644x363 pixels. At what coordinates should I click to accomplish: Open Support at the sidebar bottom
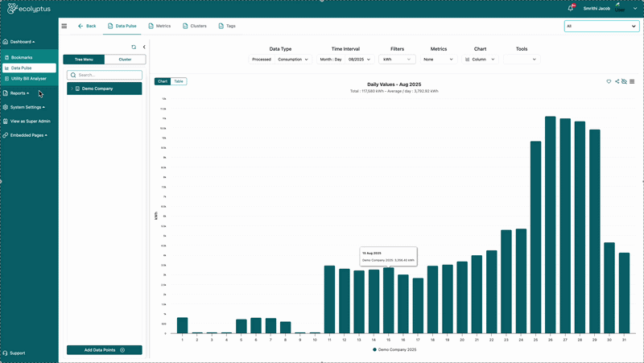(14, 353)
